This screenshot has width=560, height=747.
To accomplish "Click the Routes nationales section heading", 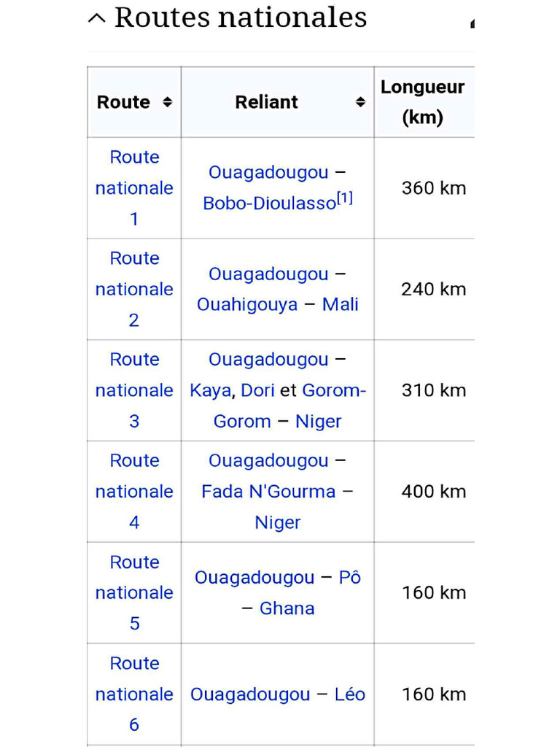I will (241, 18).
